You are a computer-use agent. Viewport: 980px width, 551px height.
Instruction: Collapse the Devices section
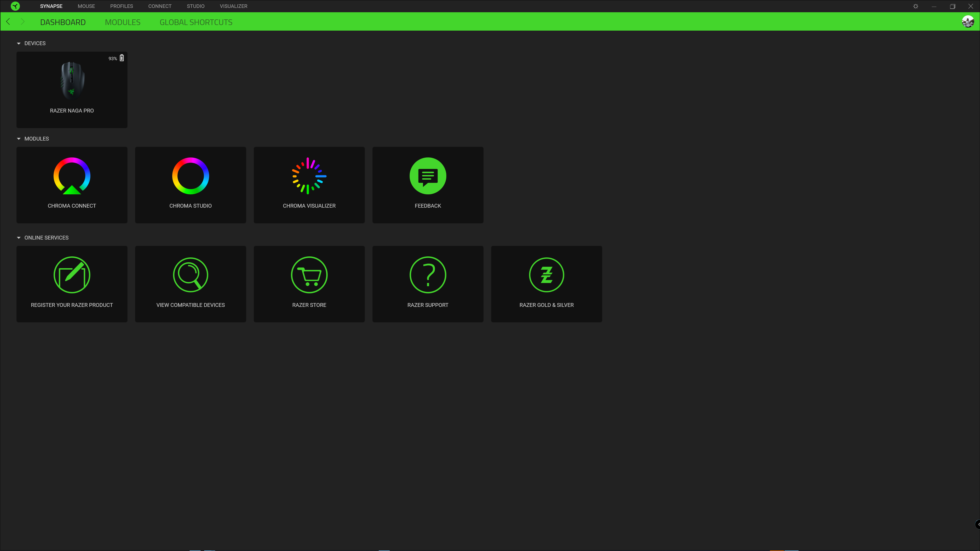(19, 43)
